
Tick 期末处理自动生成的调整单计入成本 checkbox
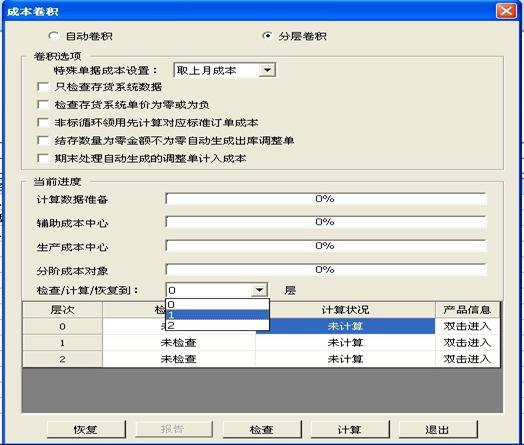pos(43,158)
